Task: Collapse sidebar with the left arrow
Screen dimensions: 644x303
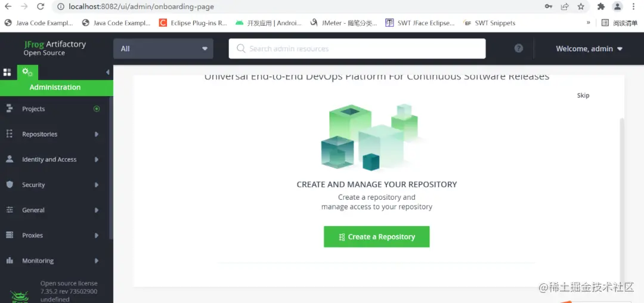Action: [x=107, y=72]
